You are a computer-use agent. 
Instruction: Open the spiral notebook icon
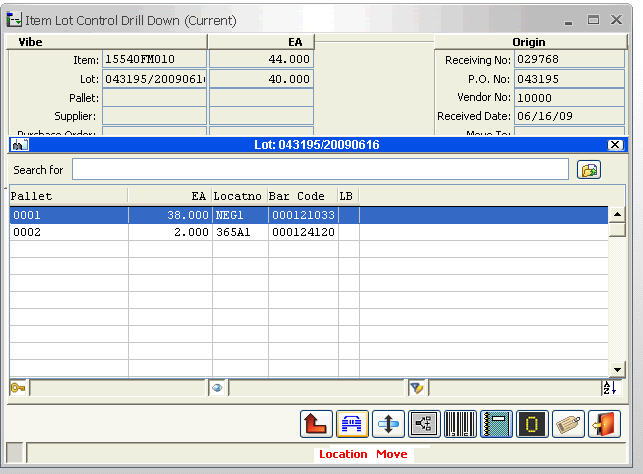click(496, 424)
